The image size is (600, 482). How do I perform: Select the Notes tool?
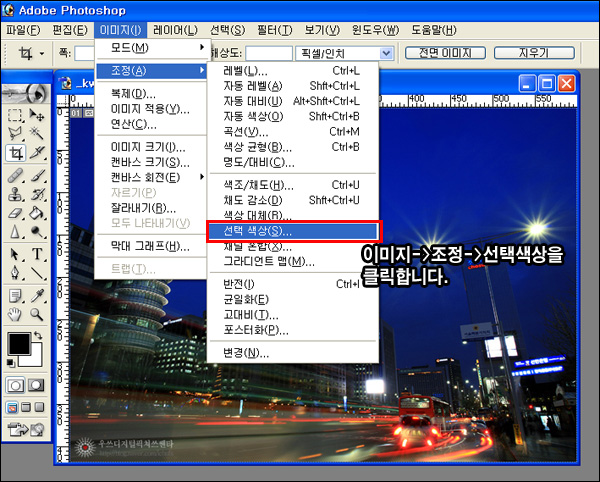[15, 296]
